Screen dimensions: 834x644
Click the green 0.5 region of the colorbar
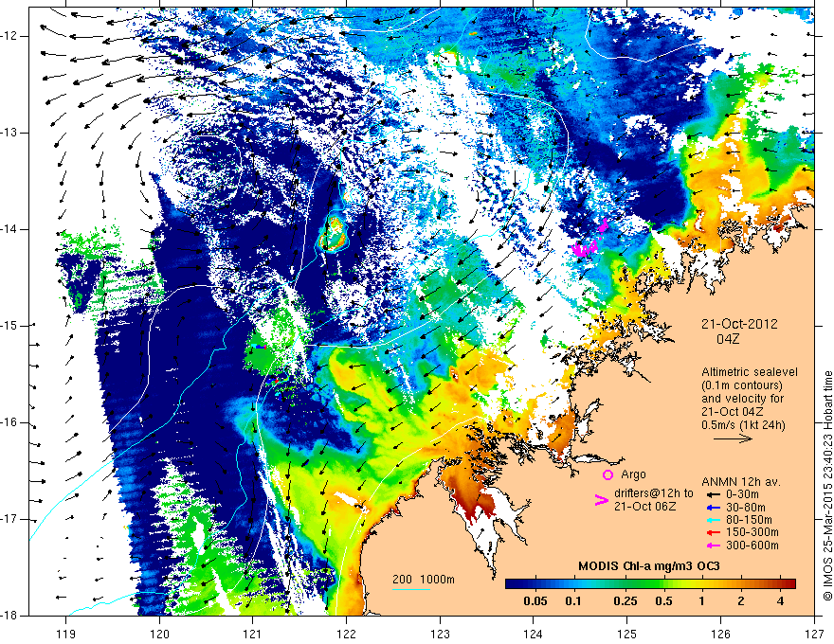663,583
